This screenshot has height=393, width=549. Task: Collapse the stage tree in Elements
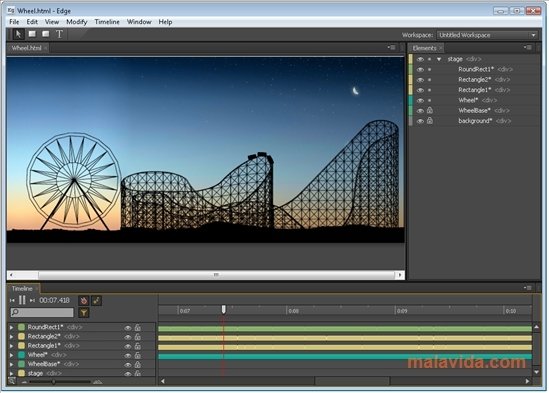[439, 59]
